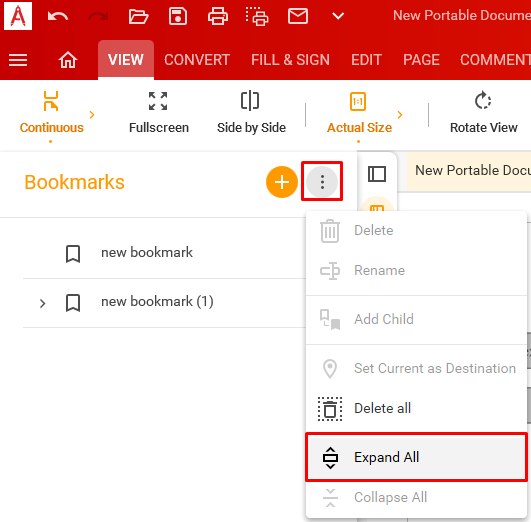Add a bookmark with the orange plus button
This screenshot has width=531, height=522.
[x=281, y=182]
